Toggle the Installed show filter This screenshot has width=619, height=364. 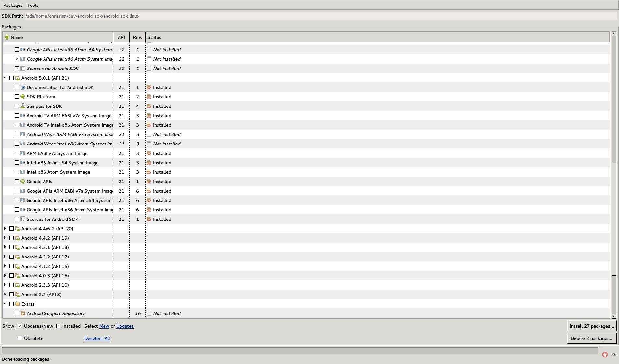(58, 326)
